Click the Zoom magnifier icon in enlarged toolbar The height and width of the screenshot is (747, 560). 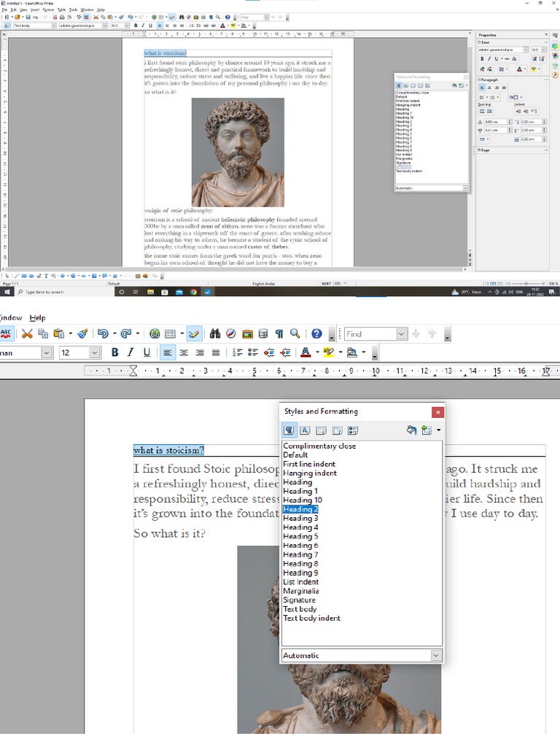click(x=295, y=334)
